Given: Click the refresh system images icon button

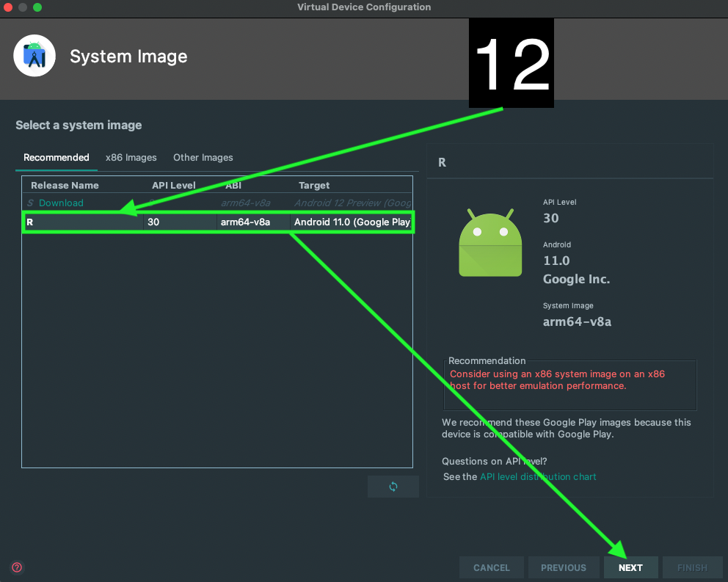Looking at the screenshot, I should coord(393,487).
